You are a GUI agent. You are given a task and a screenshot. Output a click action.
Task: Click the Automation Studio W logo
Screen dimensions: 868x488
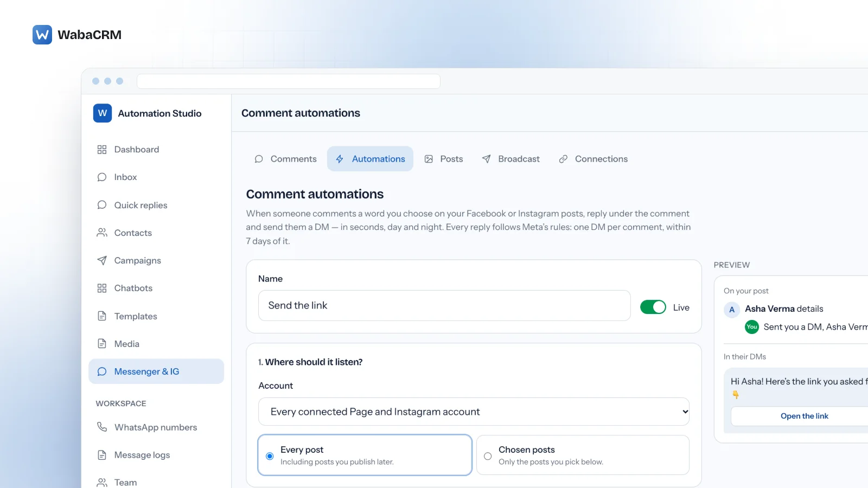tap(103, 113)
